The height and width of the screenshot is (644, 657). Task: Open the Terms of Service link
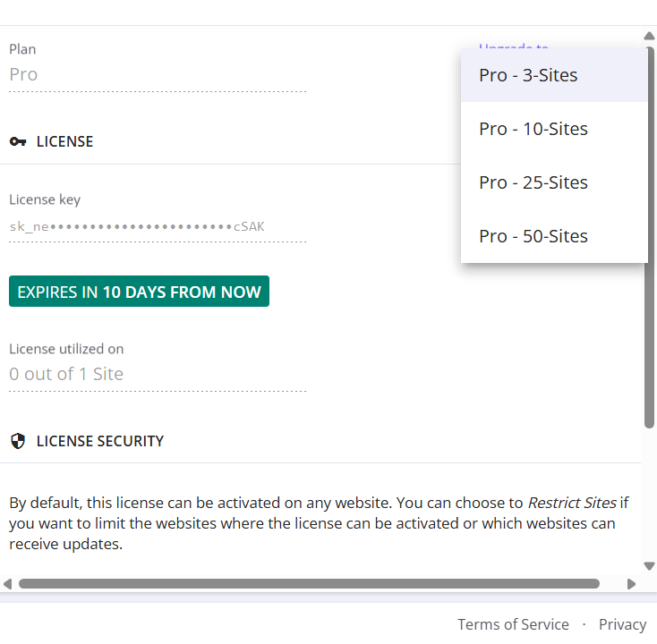tap(513, 624)
